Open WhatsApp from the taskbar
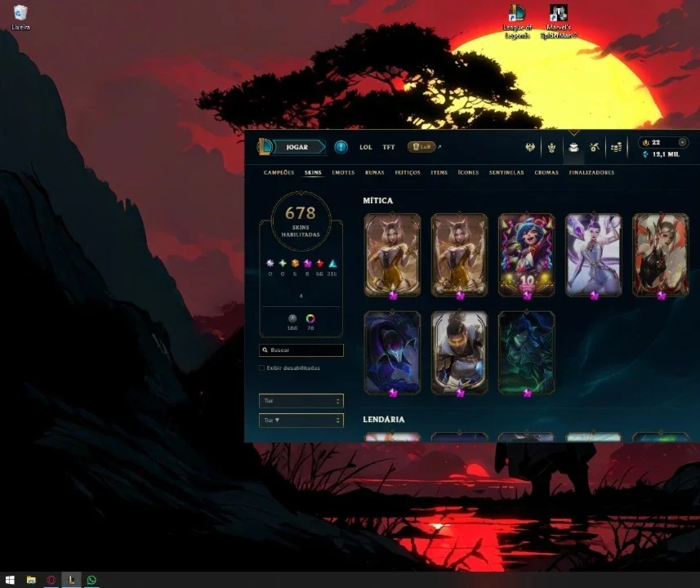Screen dimensions: 700x588 tap(91, 580)
